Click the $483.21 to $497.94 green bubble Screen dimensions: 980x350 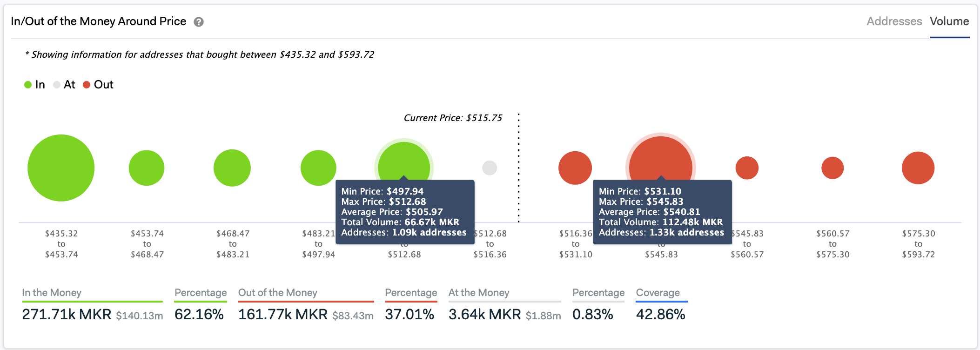pos(318,168)
